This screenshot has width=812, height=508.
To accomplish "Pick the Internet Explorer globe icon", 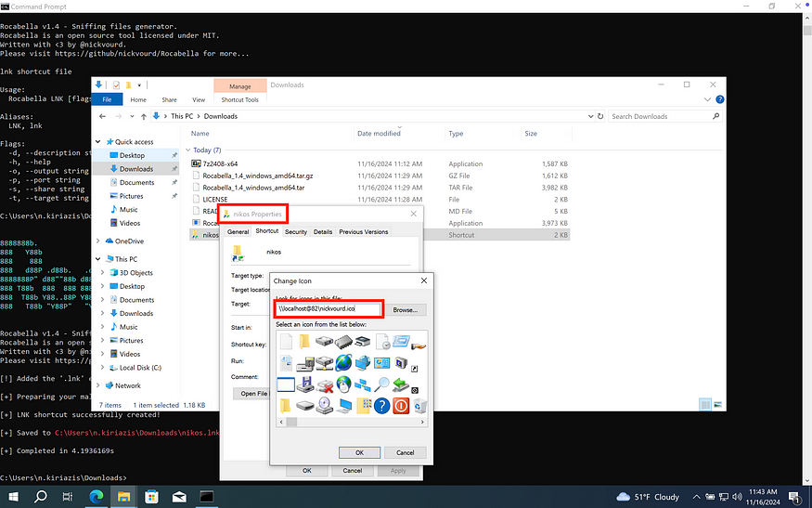I will pyautogui.click(x=342, y=363).
